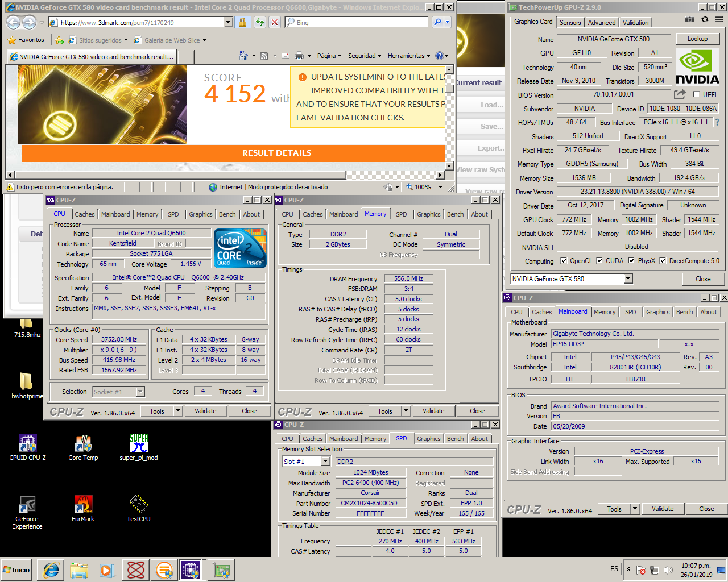
Task: Open the Validation tab in GPU-Z
Action: click(635, 23)
